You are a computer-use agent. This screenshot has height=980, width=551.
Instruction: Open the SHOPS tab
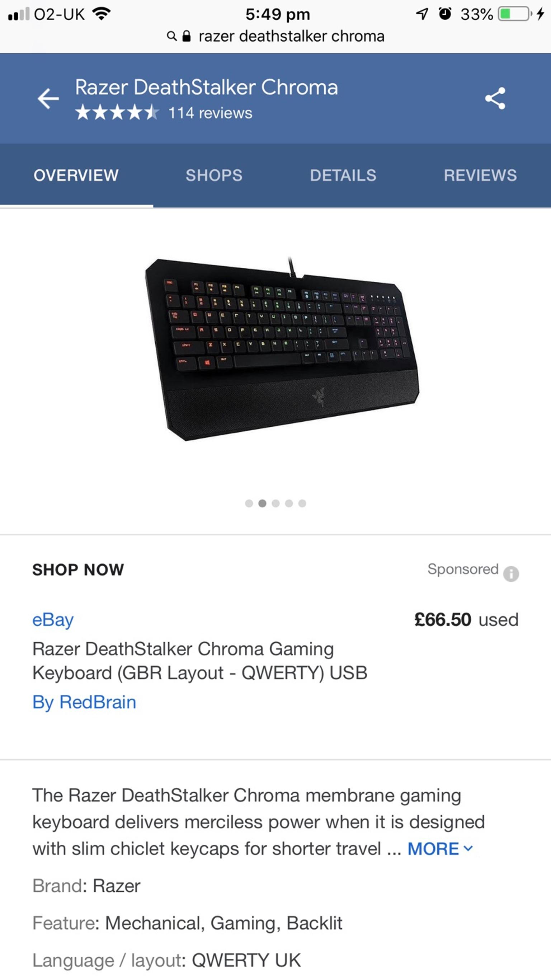(x=214, y=175)
